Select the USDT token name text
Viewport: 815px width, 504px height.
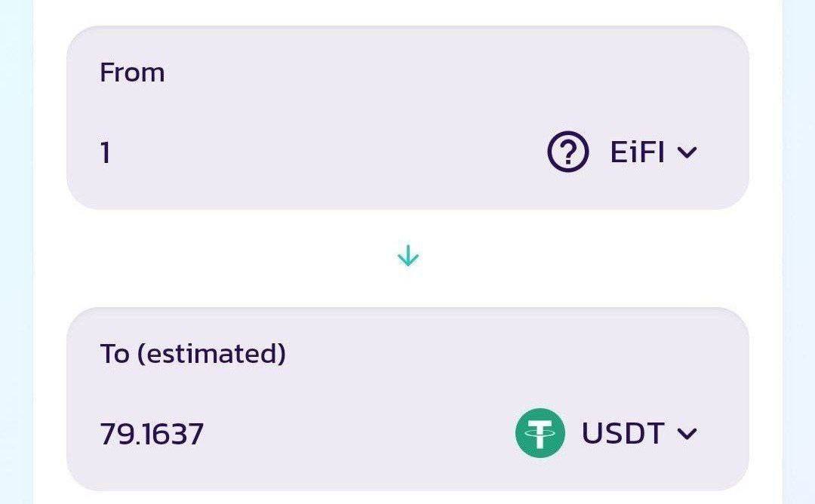point(623,434)
